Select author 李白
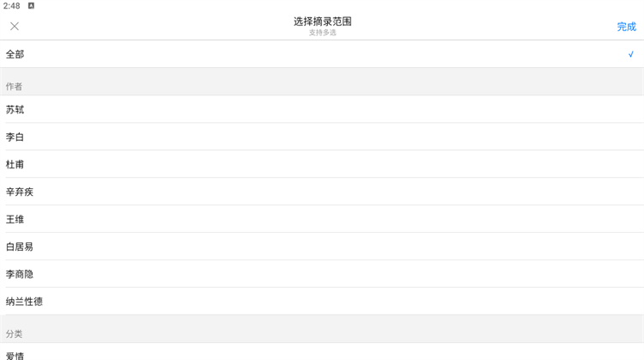This screenshot has height=360, width=644. tap(322, 137)
